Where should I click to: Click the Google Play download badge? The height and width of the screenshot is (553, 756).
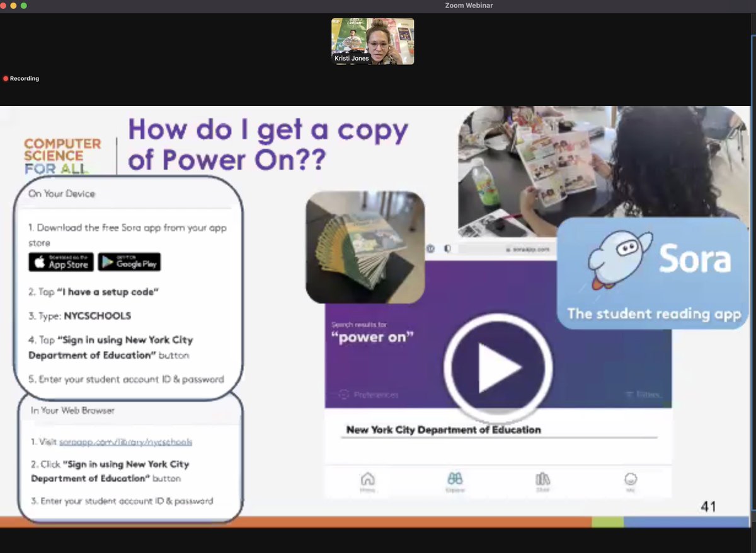129,262
